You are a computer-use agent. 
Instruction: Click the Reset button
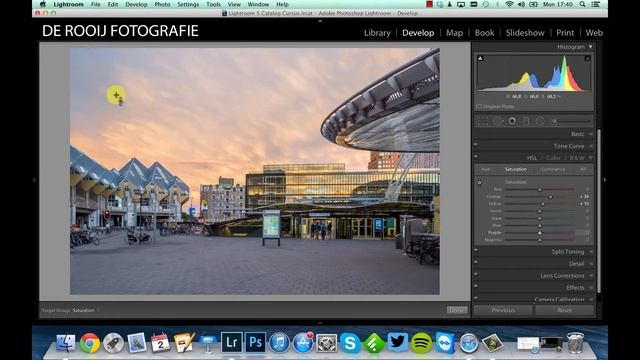coord(564,310)
